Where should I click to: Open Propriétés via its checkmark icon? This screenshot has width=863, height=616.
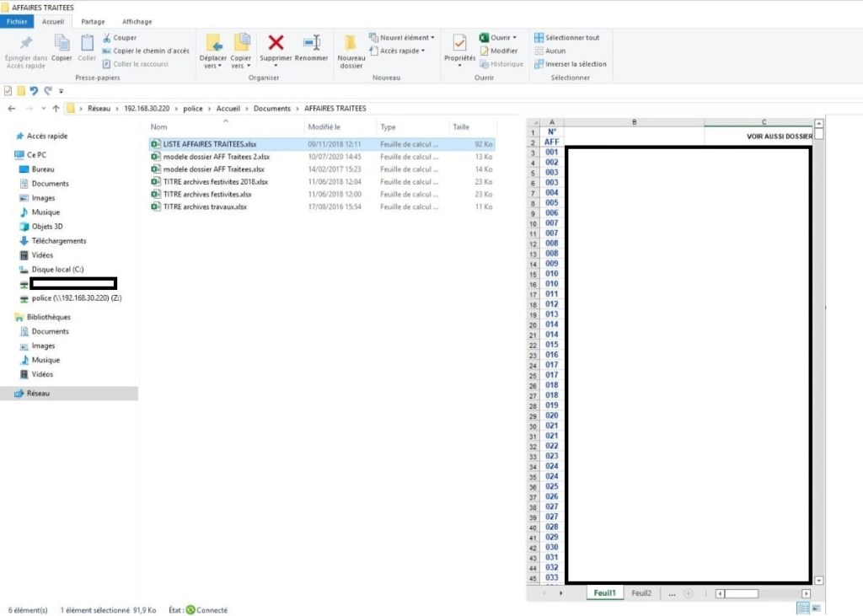[x=459, y=43]
